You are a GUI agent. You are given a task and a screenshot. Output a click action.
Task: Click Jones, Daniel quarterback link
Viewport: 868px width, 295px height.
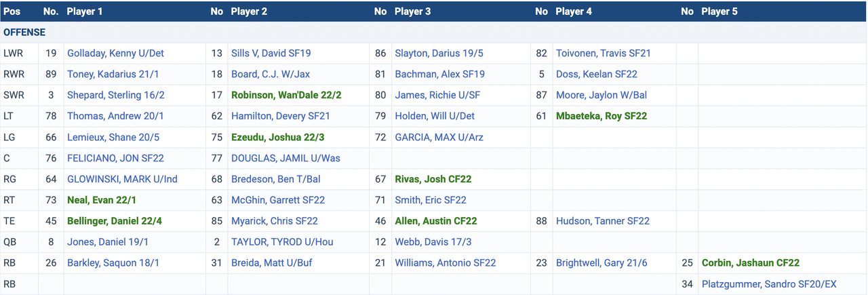[108, 242]
